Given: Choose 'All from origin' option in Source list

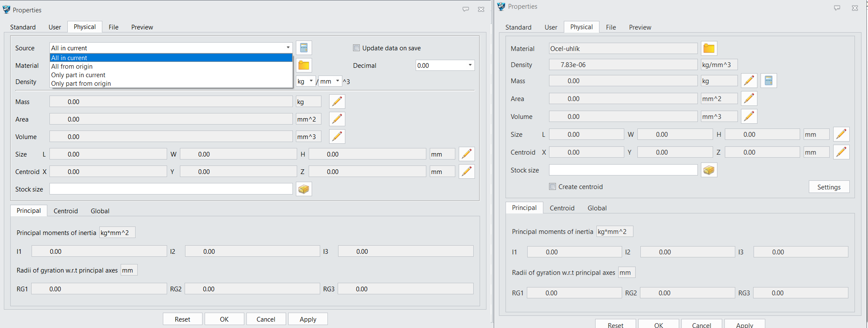Looking at the screenshot, I should [x=72, y=67].
